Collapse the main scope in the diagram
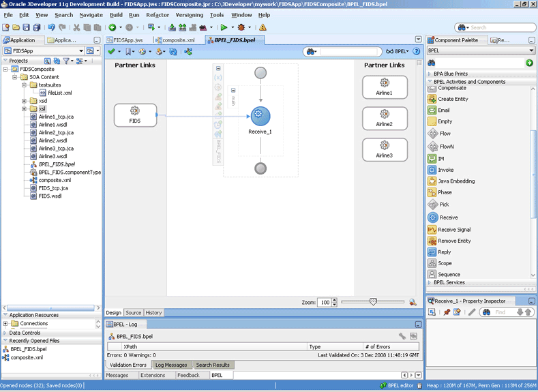This screenshot has height=392, width=538. click(233, 90)
